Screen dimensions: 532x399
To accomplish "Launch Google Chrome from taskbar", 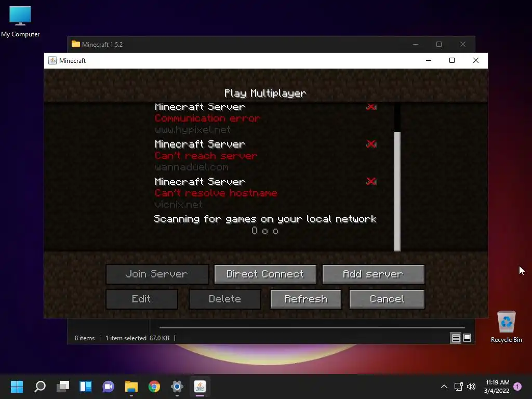I will (154, 387).
